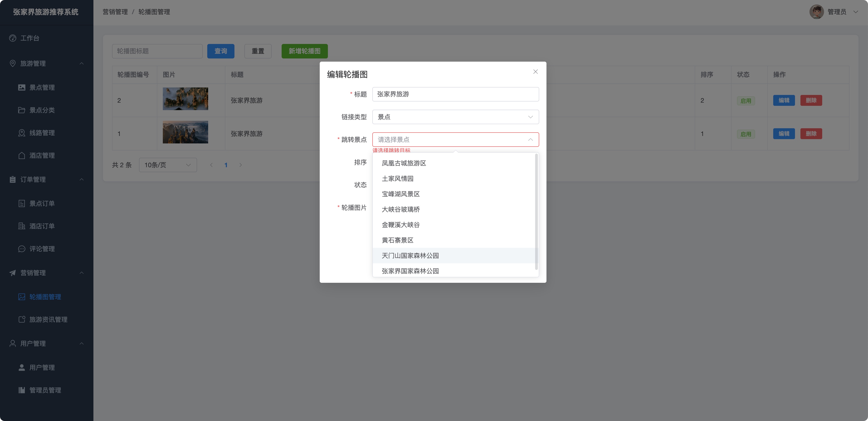Open the 链接类型 dropdown showing 景点
This screenshot has height=421, width=868.
pyautogui.click(x=456, y=117)
